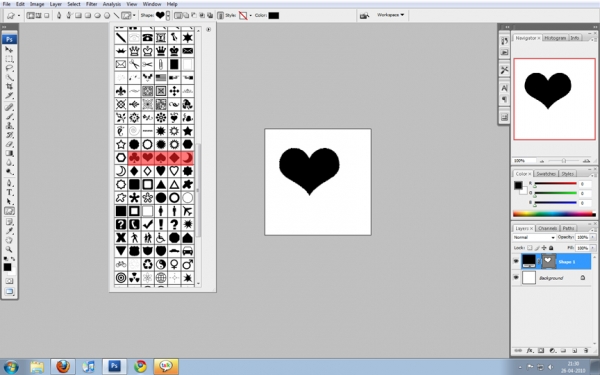Toggle layer style link in options bar
Image resolution: width=600 pixels, height=375 pixels.
click(x=220, y=16)
